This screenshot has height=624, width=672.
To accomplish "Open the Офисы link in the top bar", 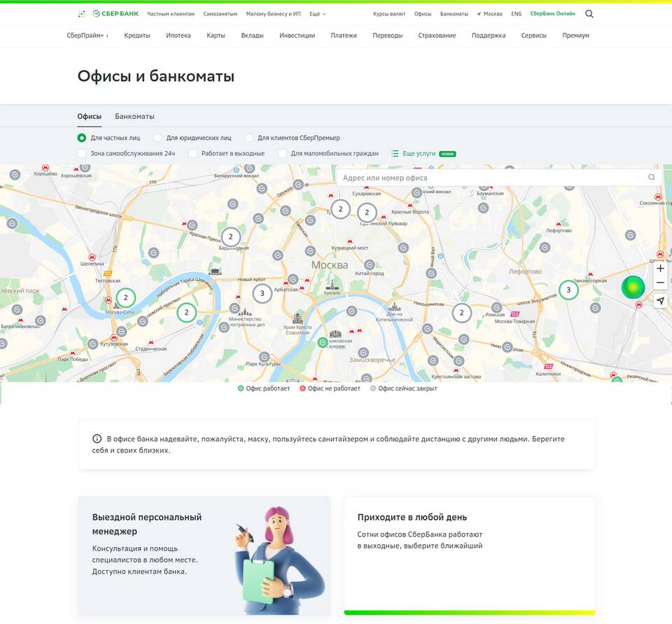I will [423, 14].
